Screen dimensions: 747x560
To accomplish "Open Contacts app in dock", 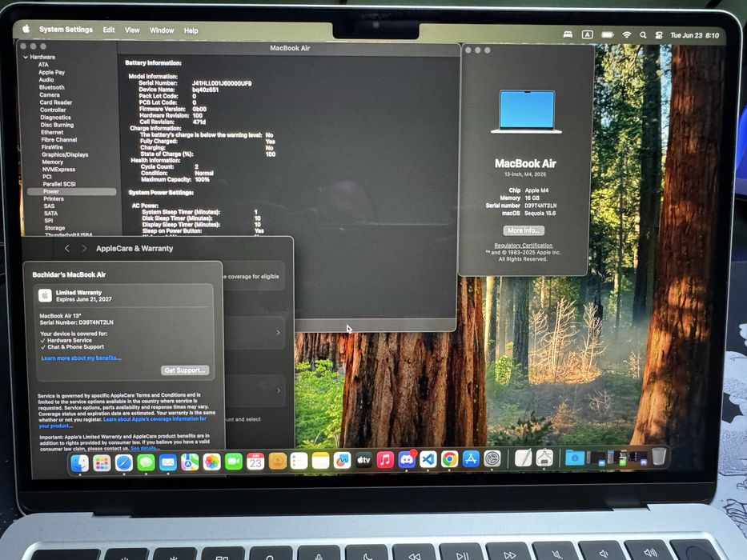I will (x=277, y=461).
